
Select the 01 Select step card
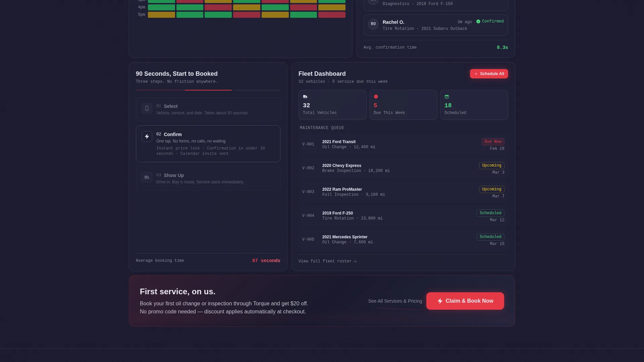[x=208, y=109]
